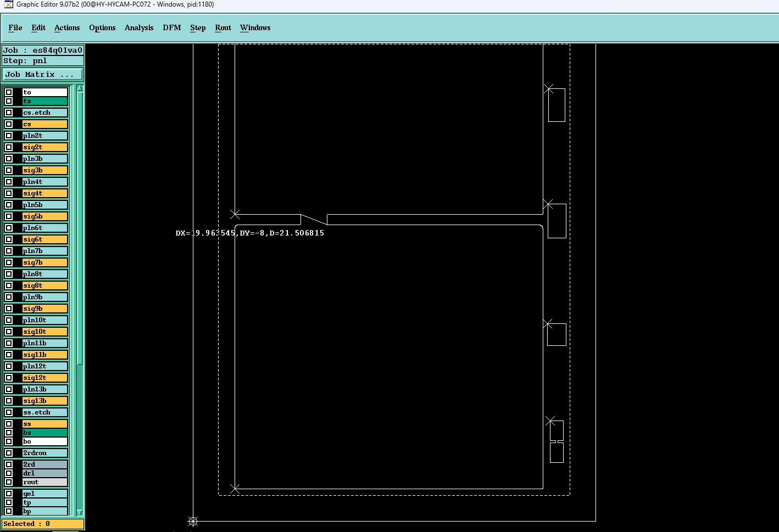Select the pln10t layer name
The height and width of the screenshot is (532, 779).
pyautogui.click(x=45, y=320)
